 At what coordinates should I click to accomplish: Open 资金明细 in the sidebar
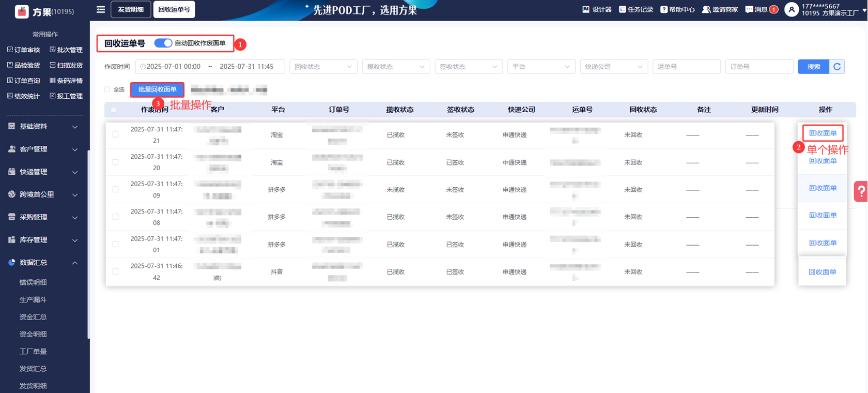pyautogui.click(x=33, y=335)
